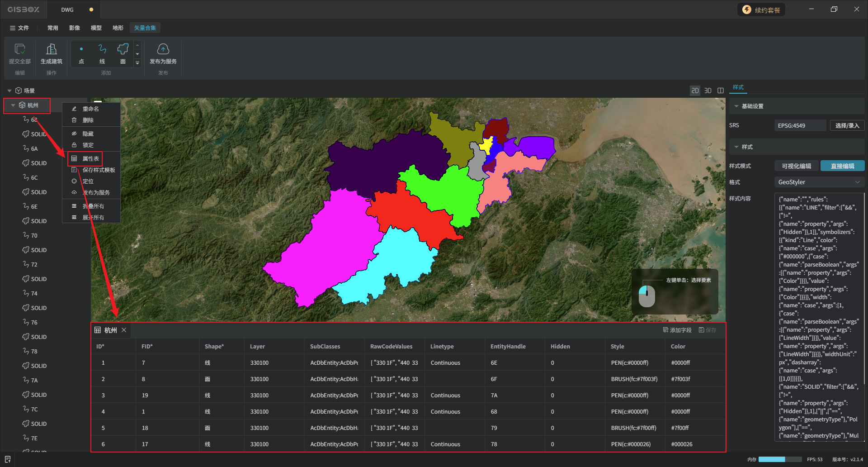Open the GeoStyler format dropdown
The width and height of the screenshot is (868, 467).
click(819, 182)
